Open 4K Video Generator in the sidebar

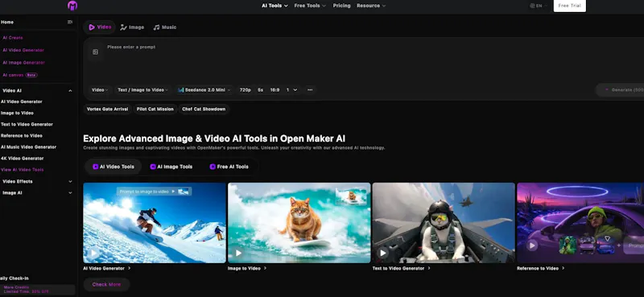coord(23,159)
